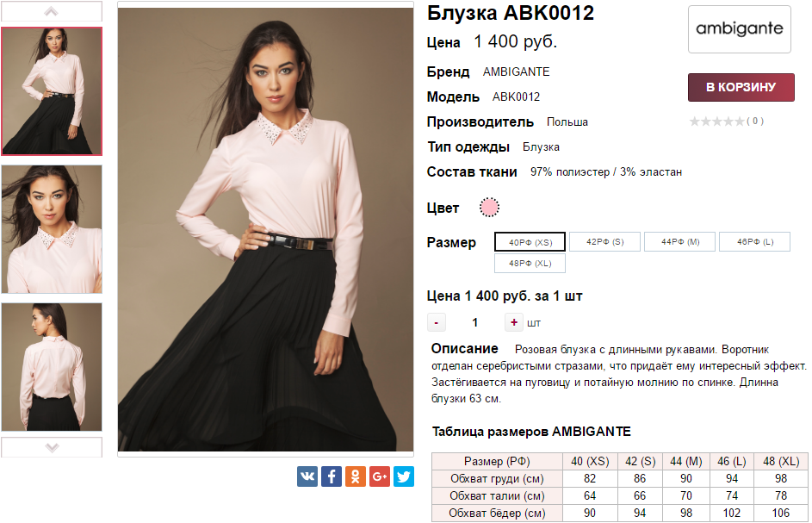This screenshot has height=523, width=812.
Task: Decrease quantity with minus button
Action: pyautogui.click(x=436, y=322)
